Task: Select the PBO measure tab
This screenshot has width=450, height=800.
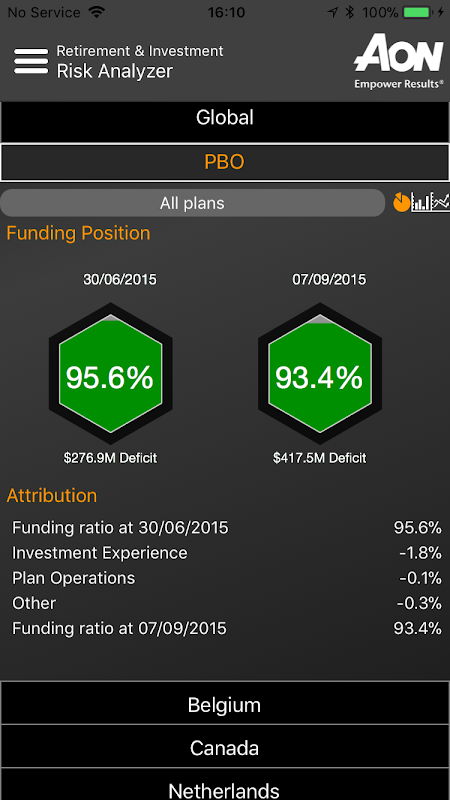Action: pos(225,162)
